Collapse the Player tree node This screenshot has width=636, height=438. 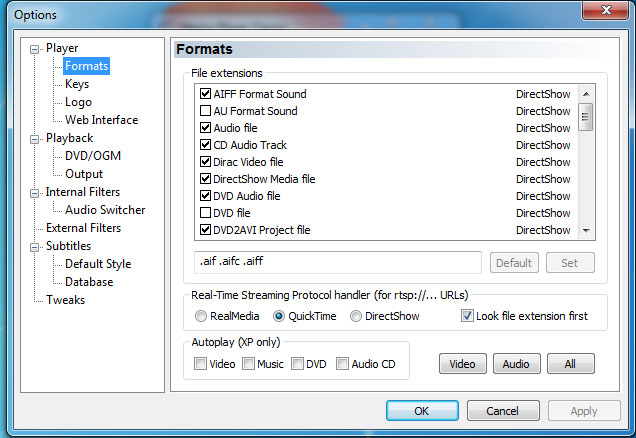click(x=35, y=49)
